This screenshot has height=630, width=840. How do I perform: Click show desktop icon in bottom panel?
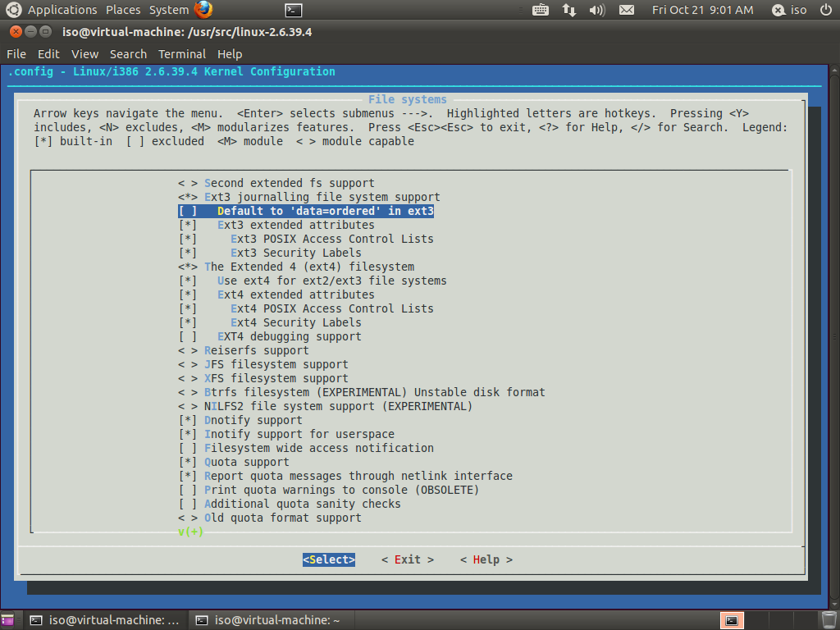coord(7,620)
